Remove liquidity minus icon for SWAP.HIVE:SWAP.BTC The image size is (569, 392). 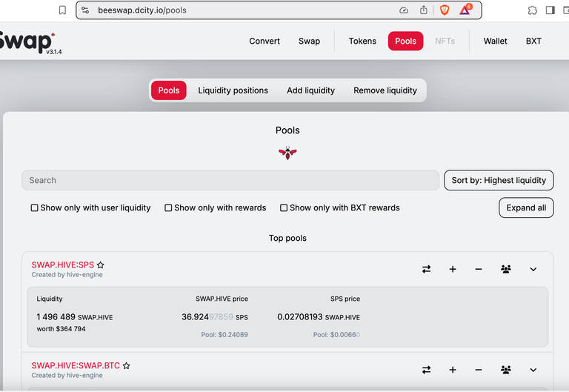pos(479,370)
